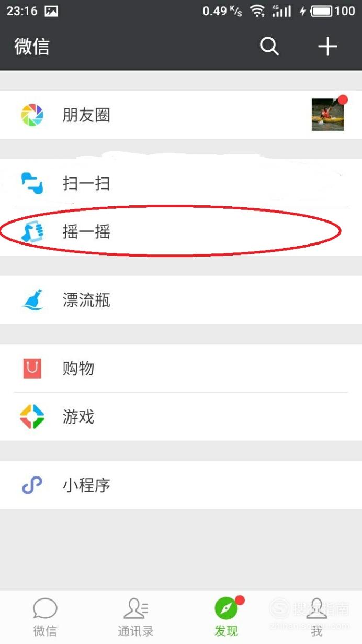Open the 扫一扫 entry
Screen dimensions: 362x644
coord(181,183)
